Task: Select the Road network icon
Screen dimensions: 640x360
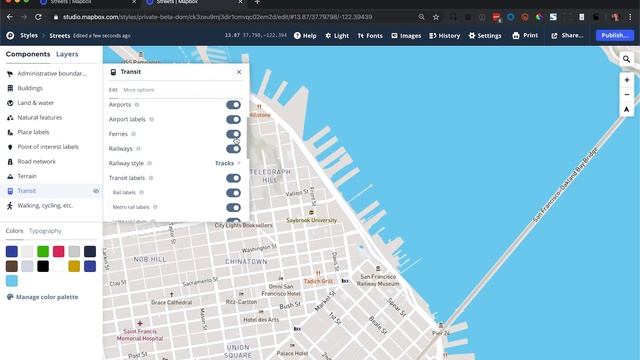Action: coord(10,162)
